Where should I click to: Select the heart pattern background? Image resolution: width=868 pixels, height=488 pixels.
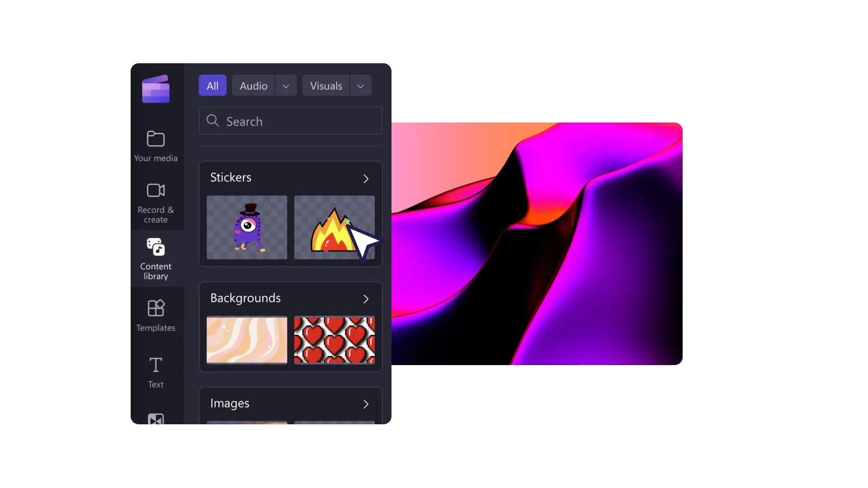point(334,340)
